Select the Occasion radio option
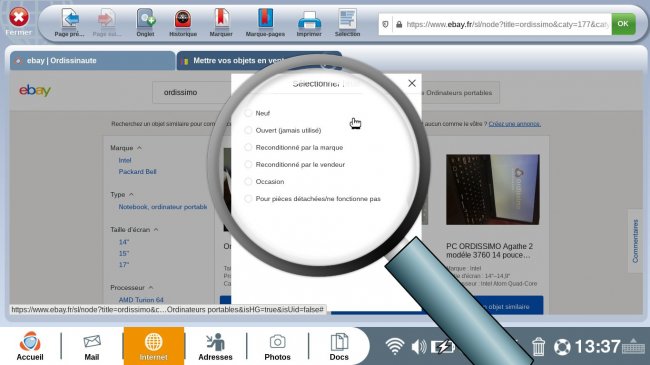This screenshot has height=365, width=650. tap(248, 181)
